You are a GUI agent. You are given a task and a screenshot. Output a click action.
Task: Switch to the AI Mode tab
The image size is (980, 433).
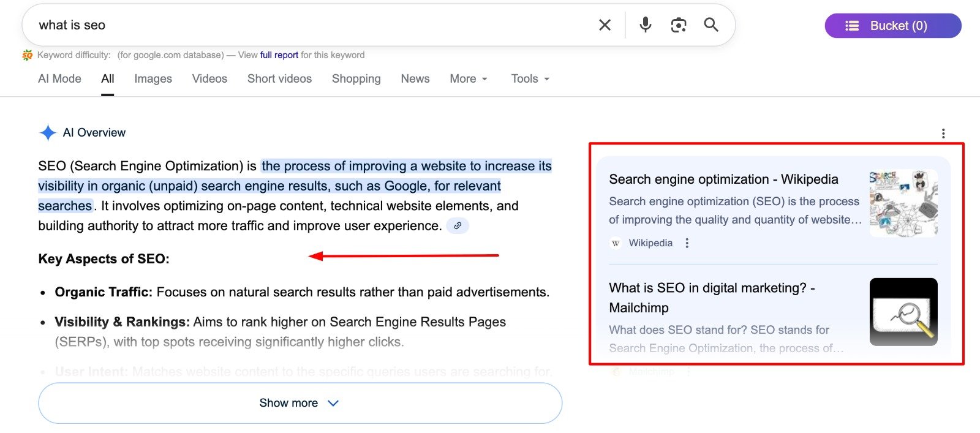click(59, 79)
